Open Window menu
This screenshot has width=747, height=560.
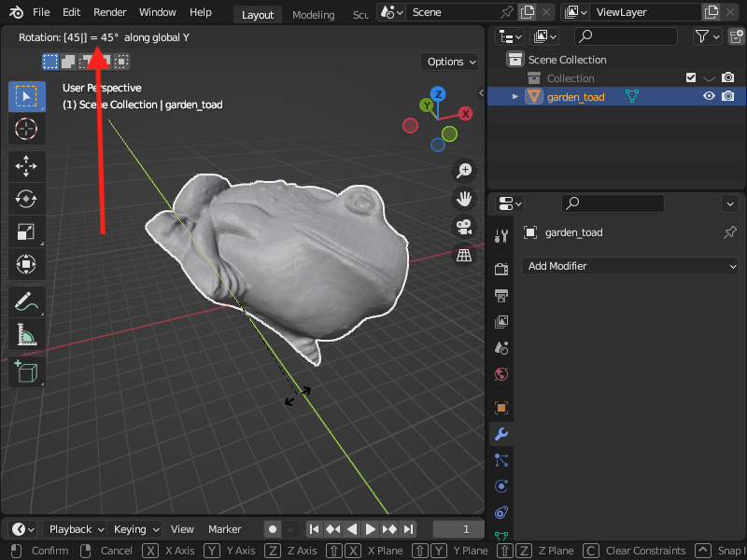[x=157, y=12]
